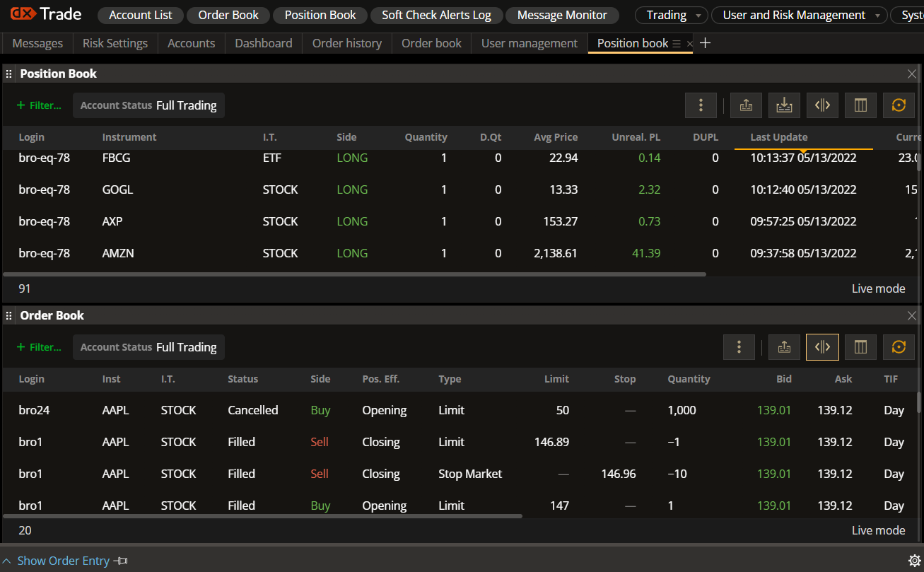924x572 pixels.
Task: Click import icon in Position Book toolbar
Action: tap(784, 105)
